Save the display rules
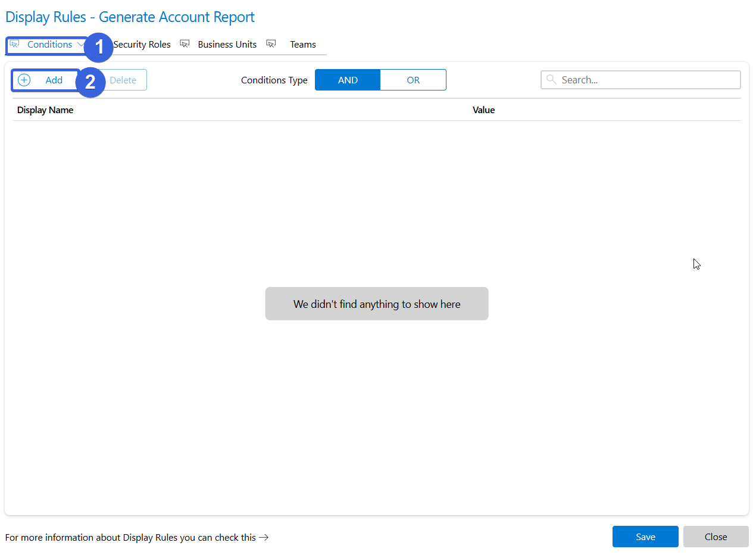The width and height of the screenshot is (756, 555). pos(645,537)
